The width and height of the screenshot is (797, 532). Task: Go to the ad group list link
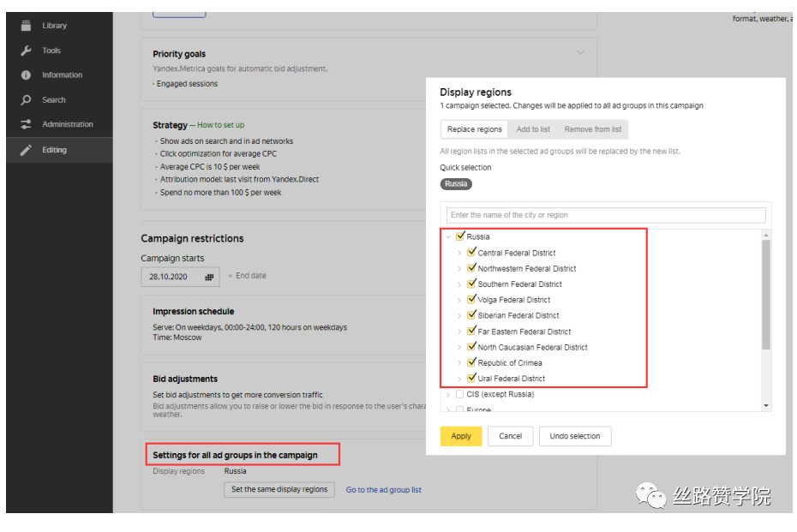383,489
